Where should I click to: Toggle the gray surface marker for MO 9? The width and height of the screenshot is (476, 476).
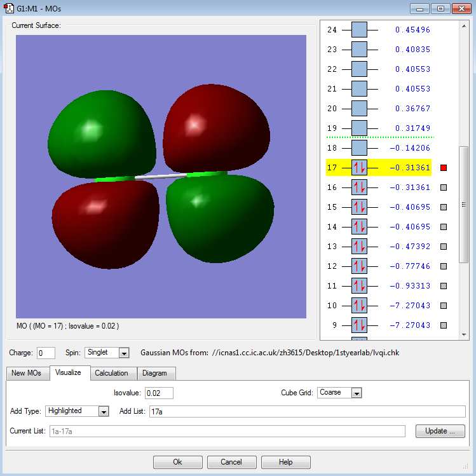tap(444, 325)
